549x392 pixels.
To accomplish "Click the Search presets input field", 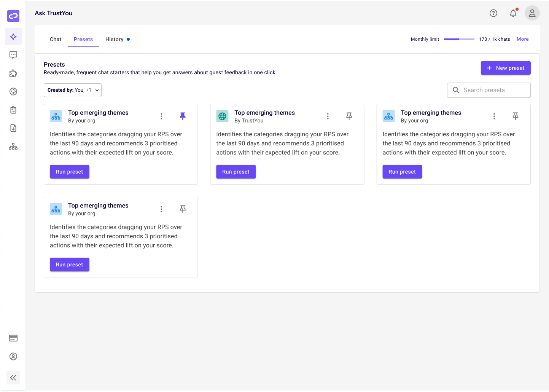I will (x=489, y=90).
